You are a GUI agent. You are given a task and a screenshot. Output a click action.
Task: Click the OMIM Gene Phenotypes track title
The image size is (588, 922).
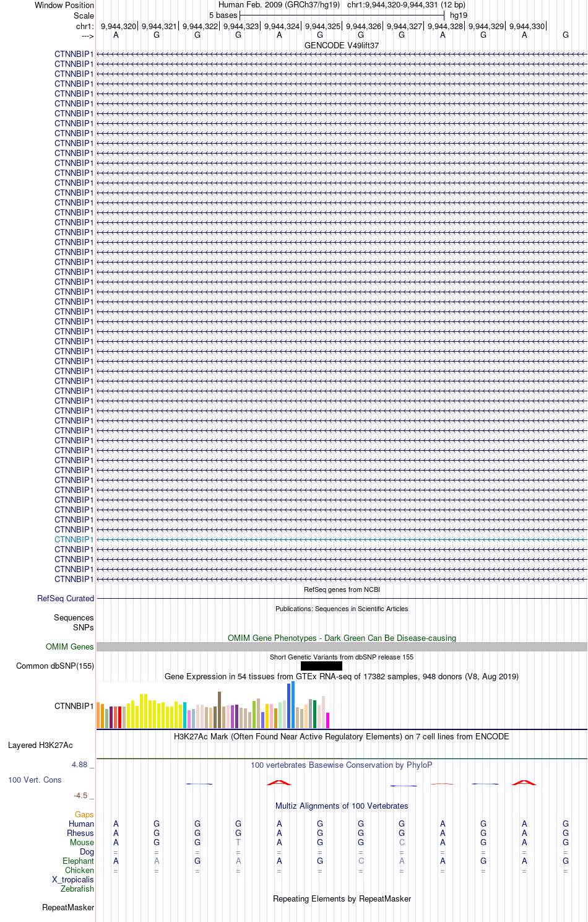[x=342, y=638]
